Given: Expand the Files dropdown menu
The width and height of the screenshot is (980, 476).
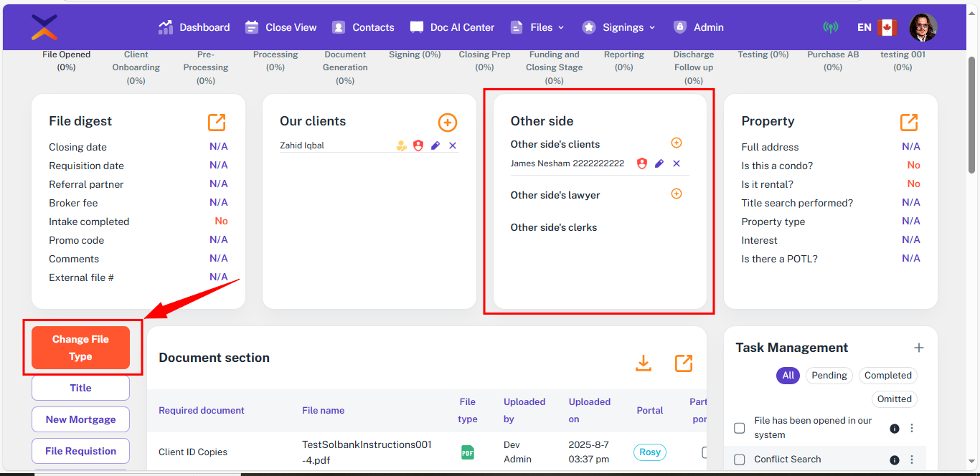Looking at the screenshot, I should coord(537,27).
